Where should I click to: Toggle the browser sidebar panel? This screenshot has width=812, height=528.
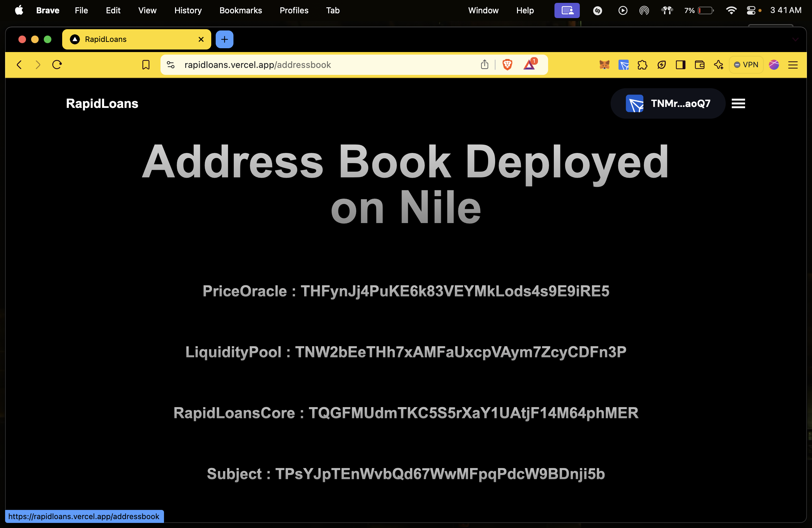pyautogui.click(x=680, y=64)
